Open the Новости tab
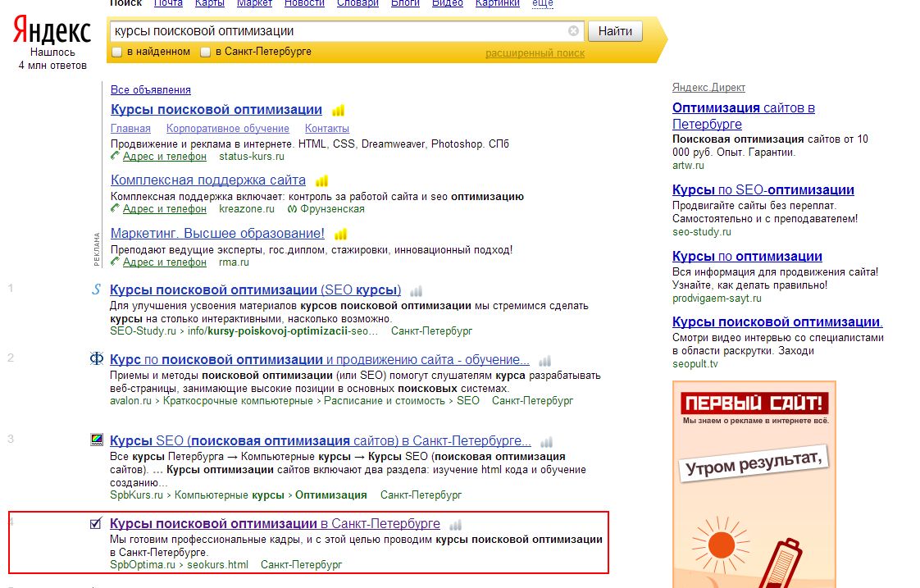Viewport: 920px width, 588px height. [304, 3]
